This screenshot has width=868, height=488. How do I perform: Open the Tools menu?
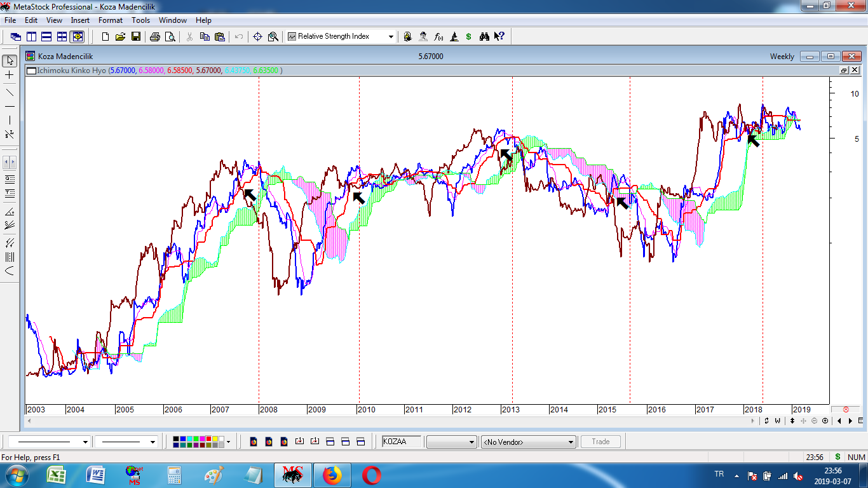click(140, 20)
